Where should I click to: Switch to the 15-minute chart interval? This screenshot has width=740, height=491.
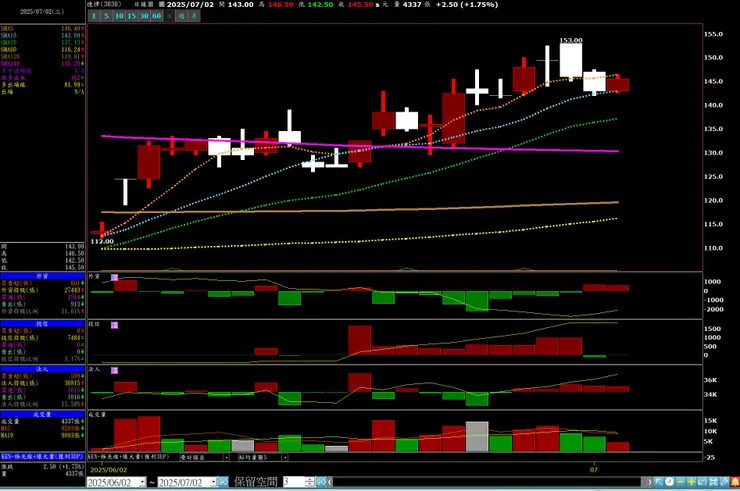[x=132, y=16]
